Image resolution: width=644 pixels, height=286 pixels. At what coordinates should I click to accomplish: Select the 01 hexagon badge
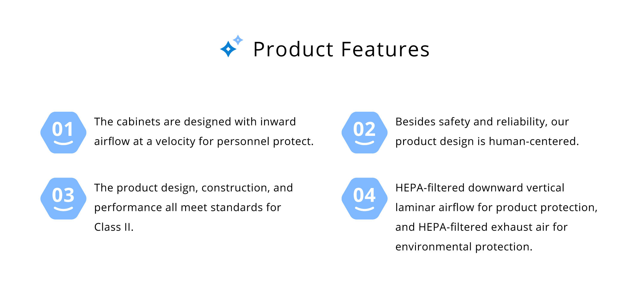coord(64,133)
